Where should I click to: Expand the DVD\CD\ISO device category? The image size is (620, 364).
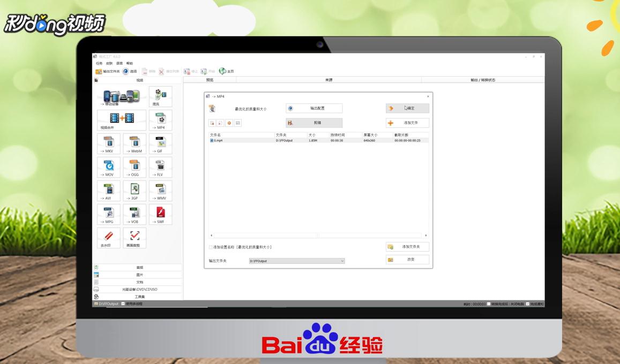[137, 290]
